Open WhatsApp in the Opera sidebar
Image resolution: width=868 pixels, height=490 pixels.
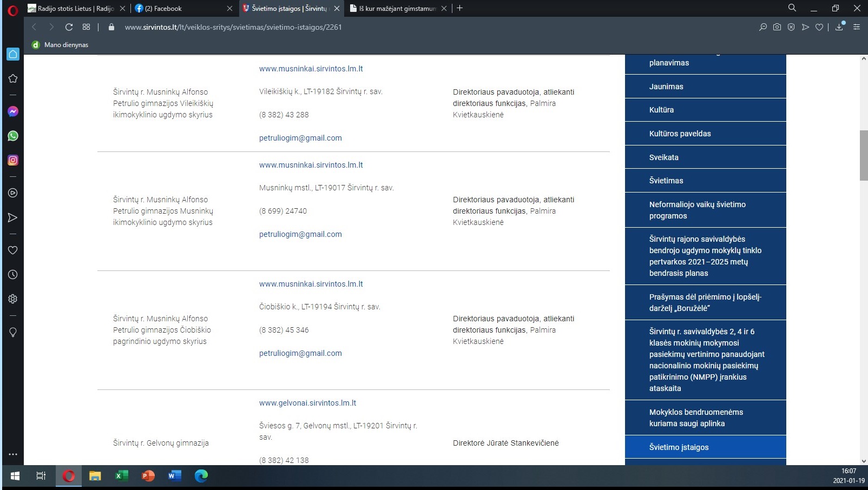click(13, 136)
